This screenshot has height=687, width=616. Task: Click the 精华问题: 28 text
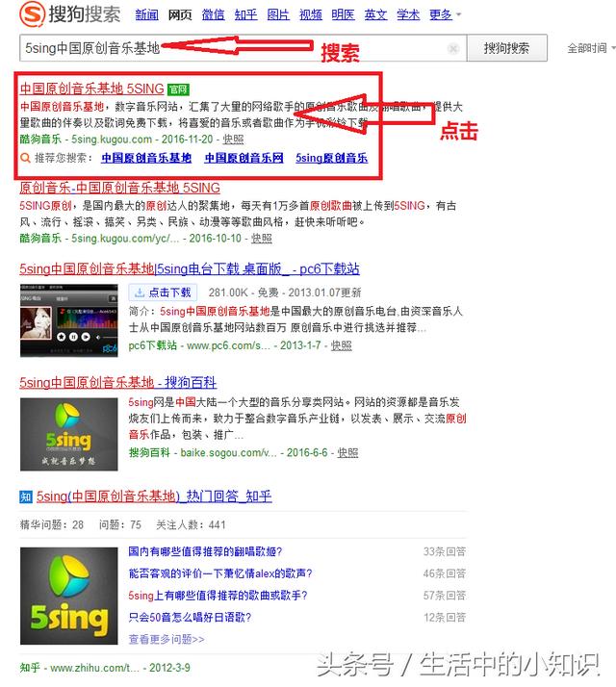[x=52, y=525]
